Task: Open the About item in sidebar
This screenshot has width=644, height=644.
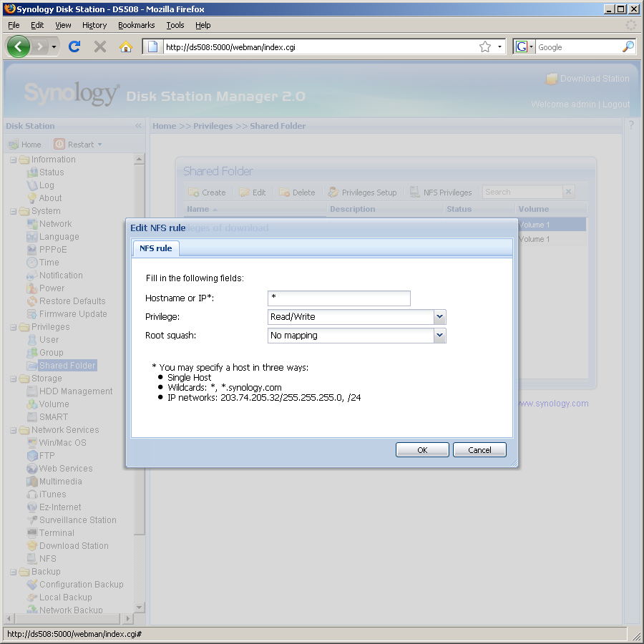Action: 44,198
